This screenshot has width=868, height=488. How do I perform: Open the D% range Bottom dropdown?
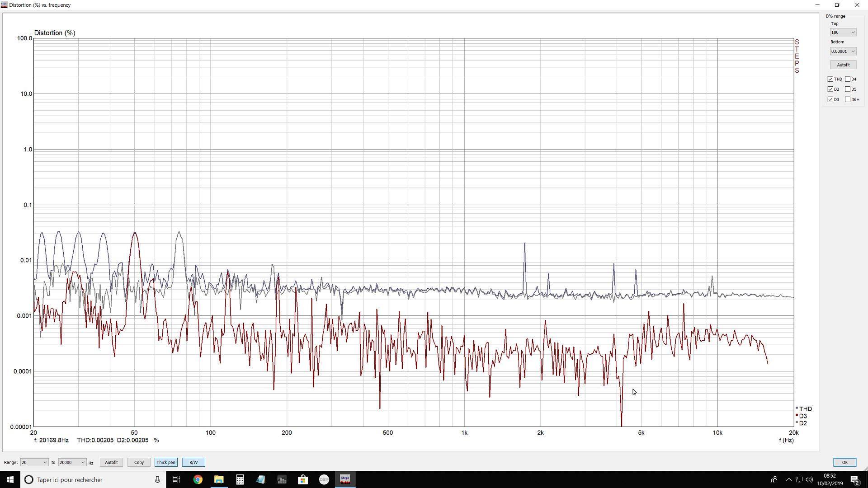[x=843, y=52]
